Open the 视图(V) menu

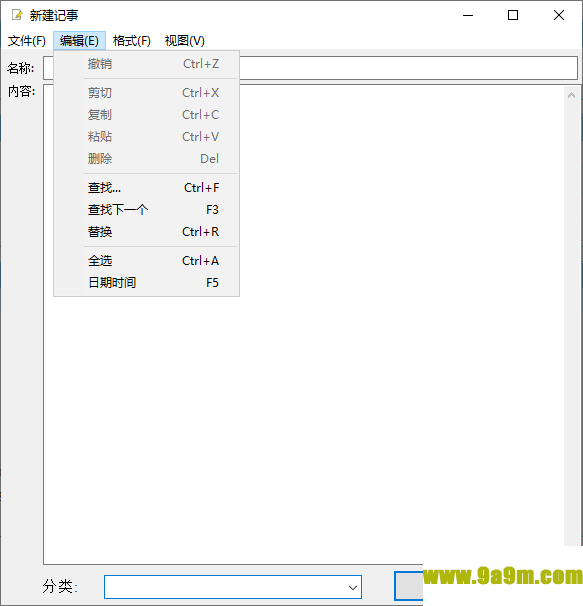(x=184, y=41)
